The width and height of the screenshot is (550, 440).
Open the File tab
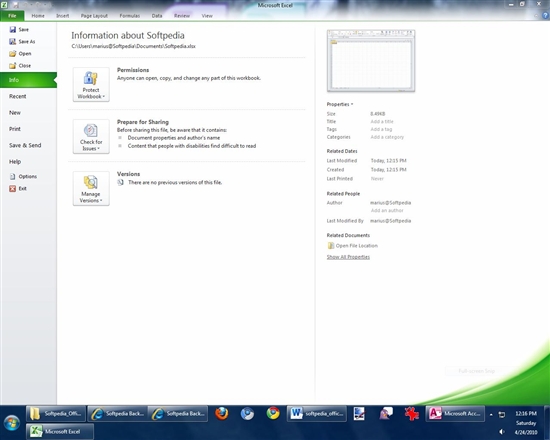click(12, 16)
